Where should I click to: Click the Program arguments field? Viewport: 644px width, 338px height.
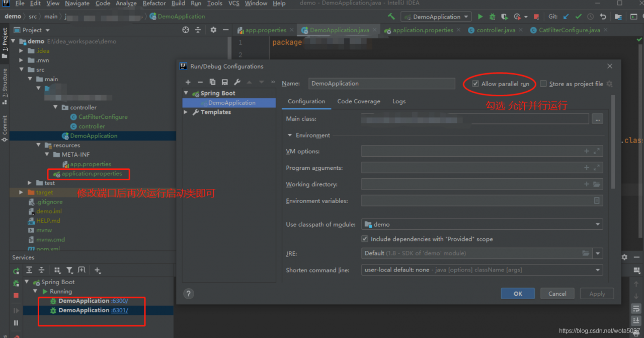point(482,168)
